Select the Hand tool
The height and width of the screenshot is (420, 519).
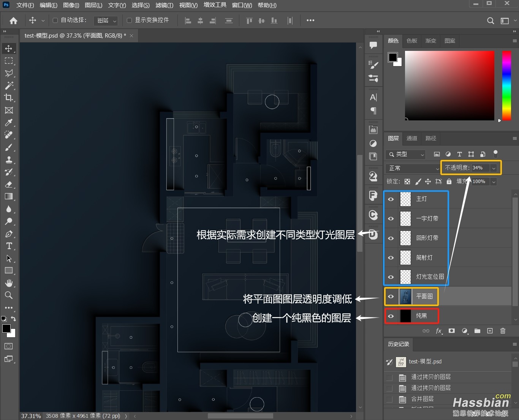9,283
